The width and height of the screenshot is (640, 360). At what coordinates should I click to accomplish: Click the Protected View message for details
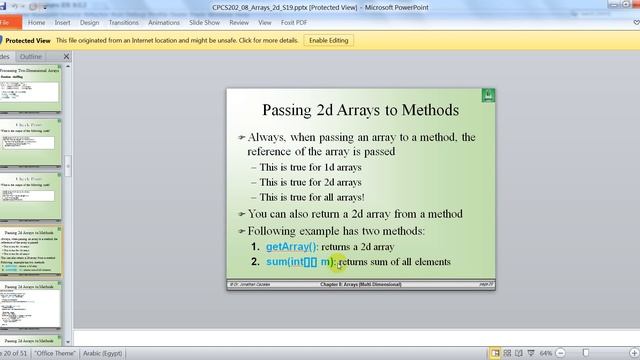point(177,40)
